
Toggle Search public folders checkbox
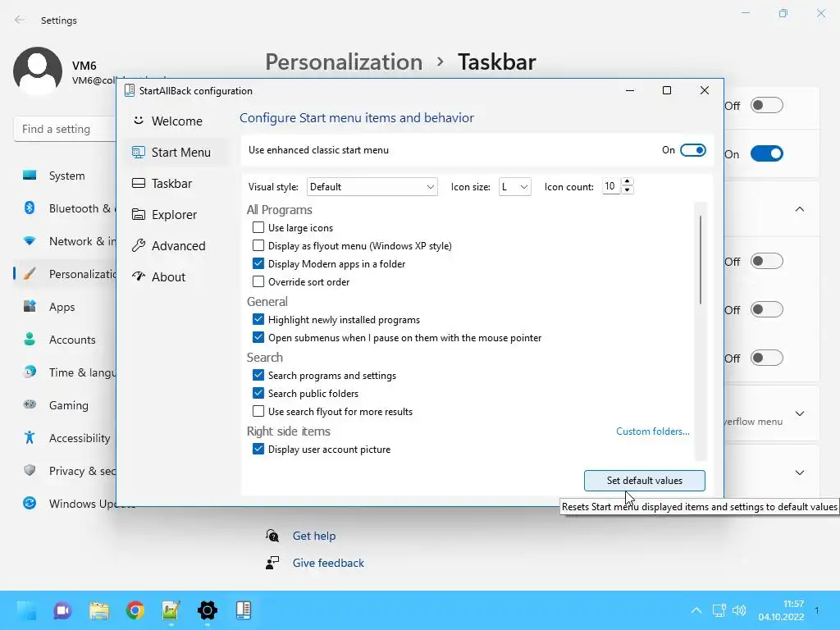coord(258,393)
